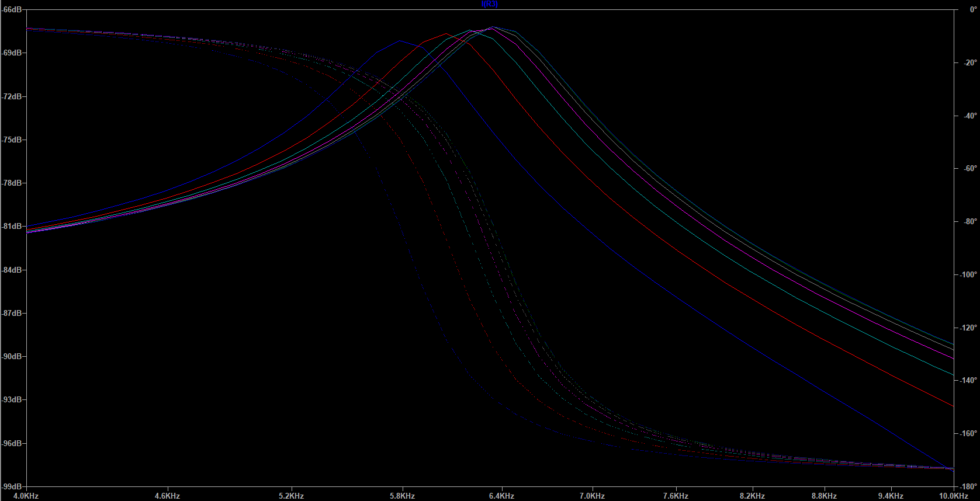
Task: Click the -140° phase axis label
Action: [968, 381]
